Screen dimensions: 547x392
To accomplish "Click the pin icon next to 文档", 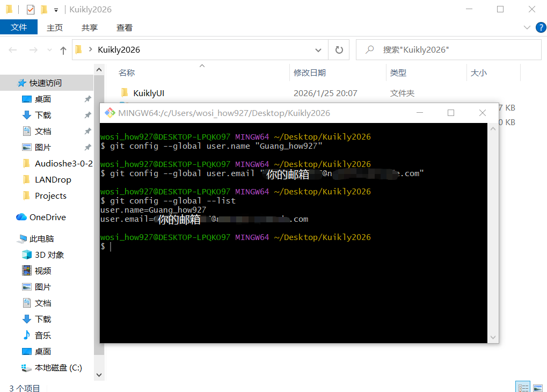I will click(x=87, y=131).
